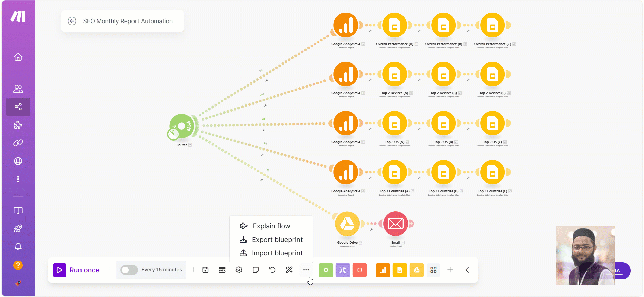Image resolution: width=644 pixels, height=297 pixels.
Task: Collapse the toolbar with the left chevron
Action: tap(467, 270)
